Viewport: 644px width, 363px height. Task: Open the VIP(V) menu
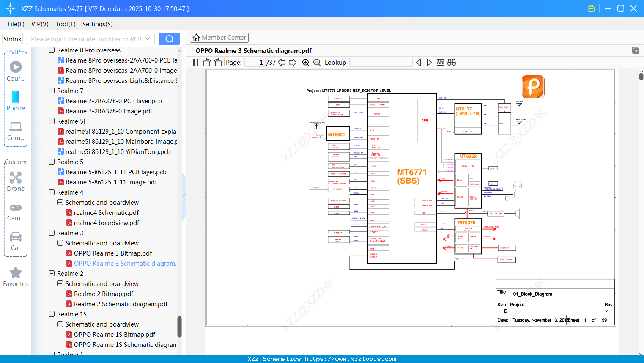click(x=40, y=24)
